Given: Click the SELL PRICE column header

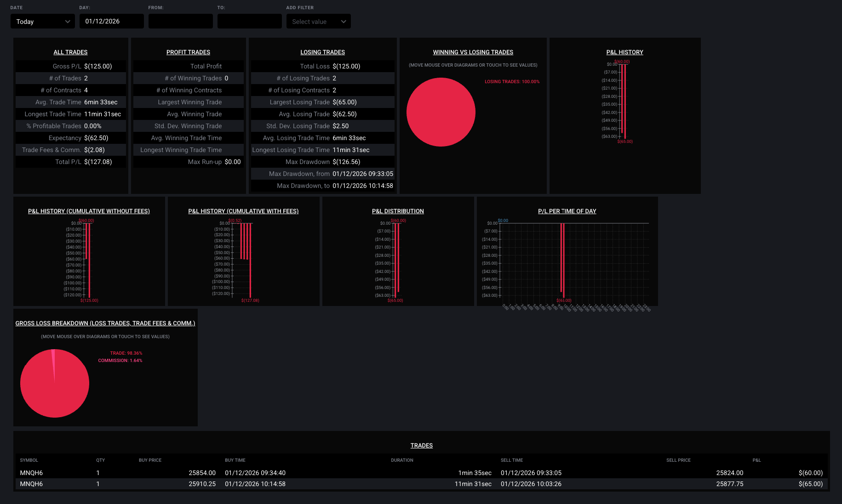Looking at the screenshot, I should pyautogui.click(x=678, y=460).
